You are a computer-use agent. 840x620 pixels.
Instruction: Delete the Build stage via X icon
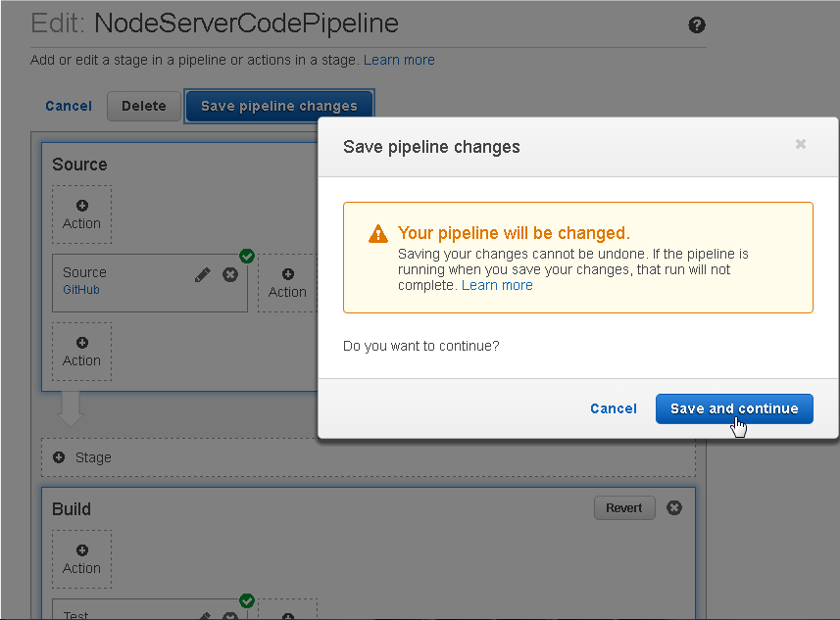674,507
